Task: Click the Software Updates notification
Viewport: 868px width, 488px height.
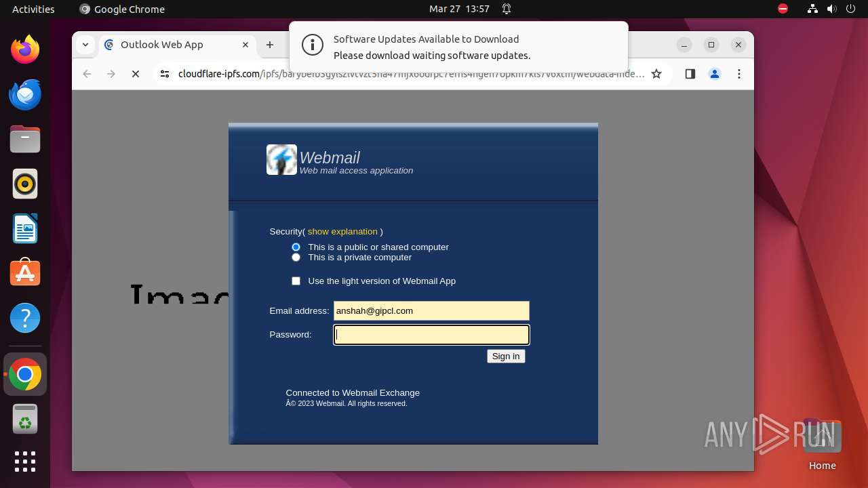Action: tap(458, 47)
